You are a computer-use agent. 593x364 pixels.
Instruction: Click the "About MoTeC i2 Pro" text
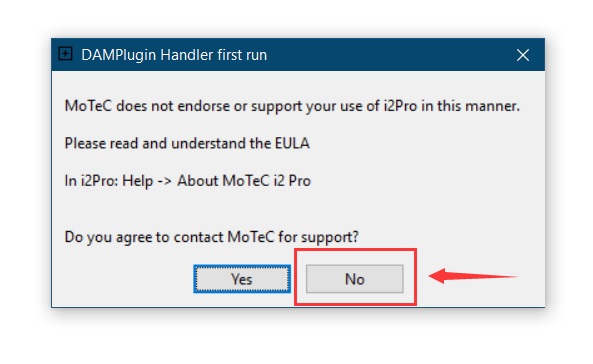coord(244,181)
